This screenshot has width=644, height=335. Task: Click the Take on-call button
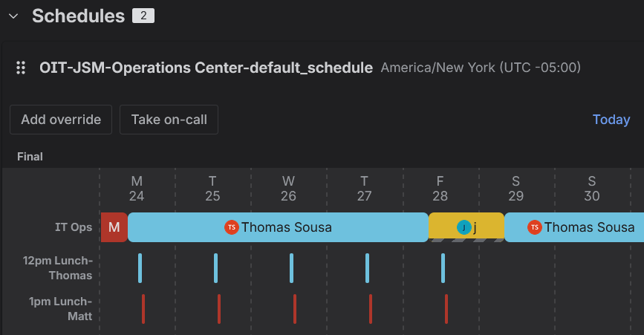[x=169, y=120]
